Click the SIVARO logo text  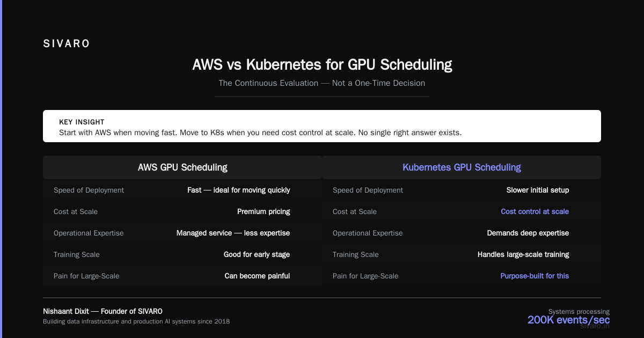coord(67,44)
